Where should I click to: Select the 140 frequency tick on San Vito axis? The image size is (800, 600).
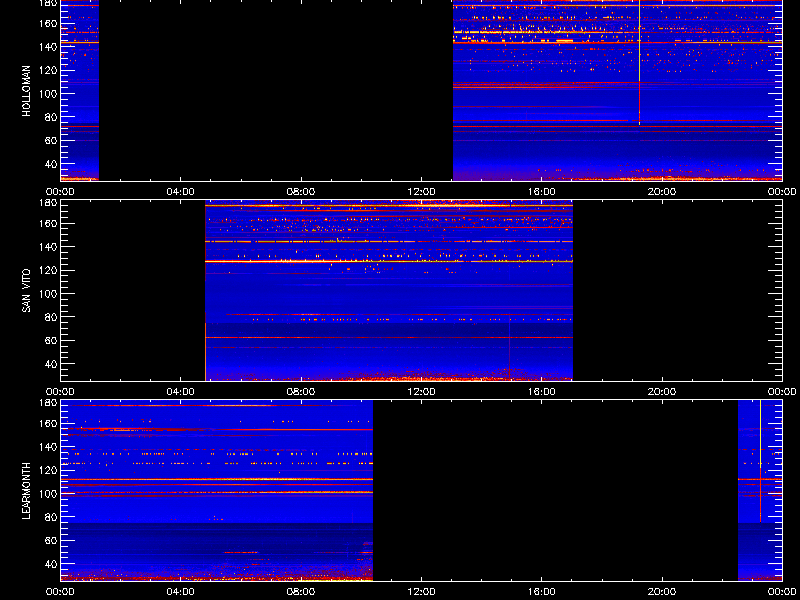49,246
